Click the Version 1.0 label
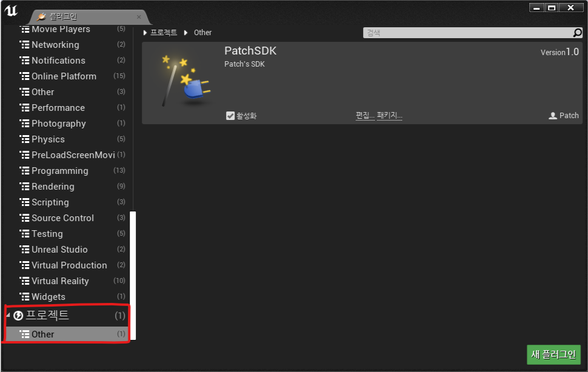This screenshot has width=588, height=372. click(x=560, y=52)
